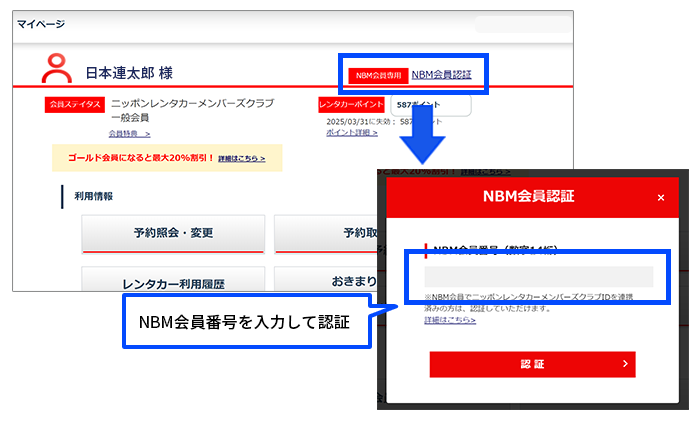Click the レンタカー利用履歴 button
Viewport: 700px width, 430px height.
[173, 280]
